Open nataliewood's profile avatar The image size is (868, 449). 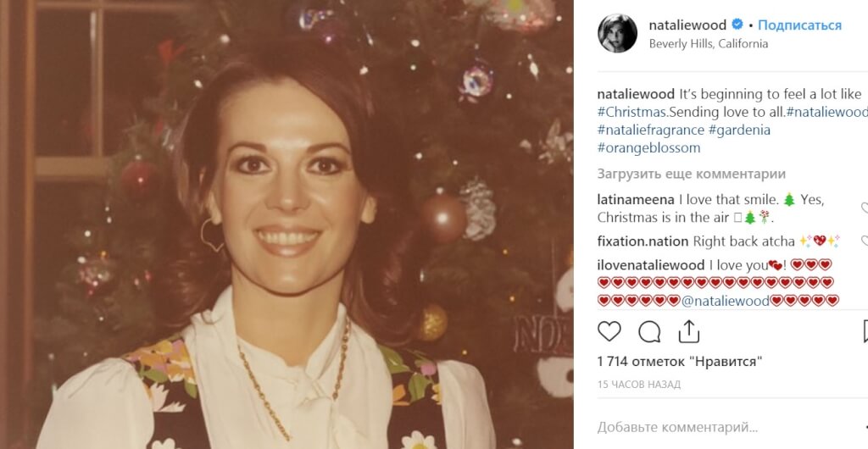click(x=617, y=34)
